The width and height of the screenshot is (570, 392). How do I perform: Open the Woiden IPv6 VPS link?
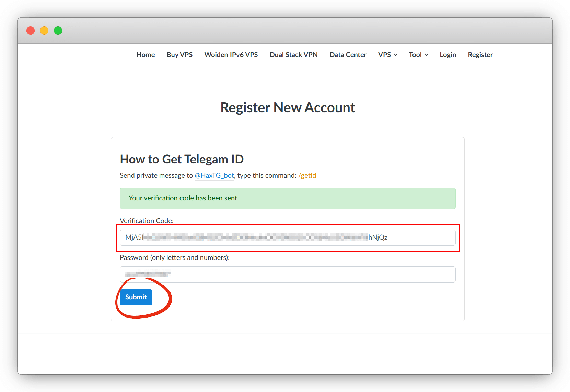click(x=231, y=55)
